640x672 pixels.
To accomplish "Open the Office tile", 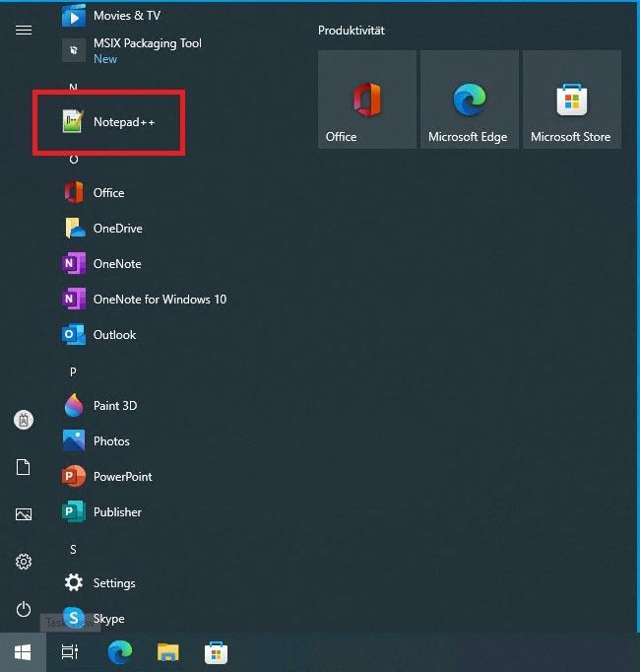I will [367, 100].
